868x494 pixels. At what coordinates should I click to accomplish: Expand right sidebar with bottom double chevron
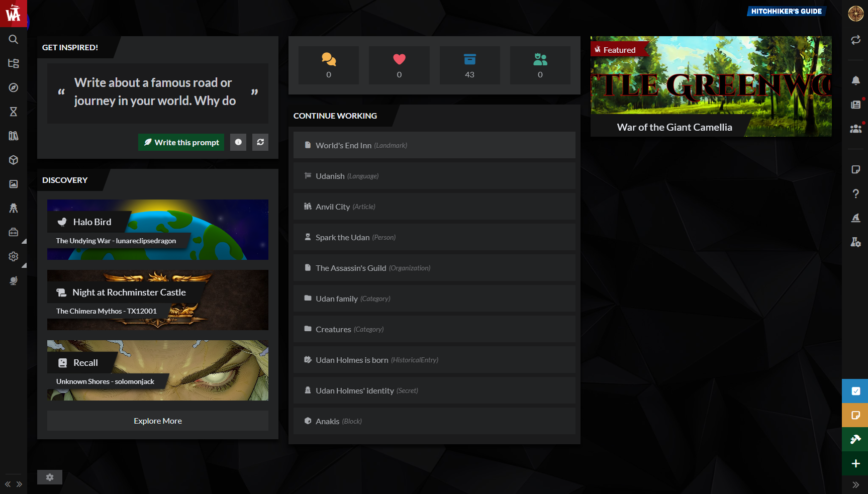tap(856, 485)
